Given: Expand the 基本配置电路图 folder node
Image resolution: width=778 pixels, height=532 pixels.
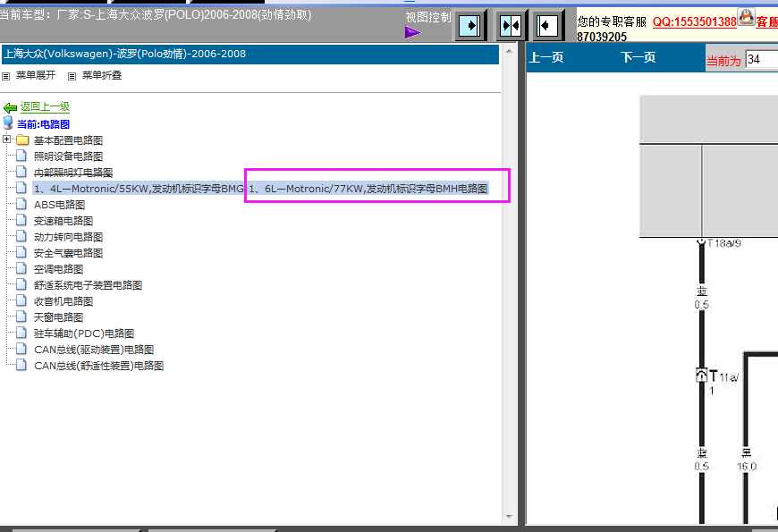Looking at the screenshot, I should (6, 139).
